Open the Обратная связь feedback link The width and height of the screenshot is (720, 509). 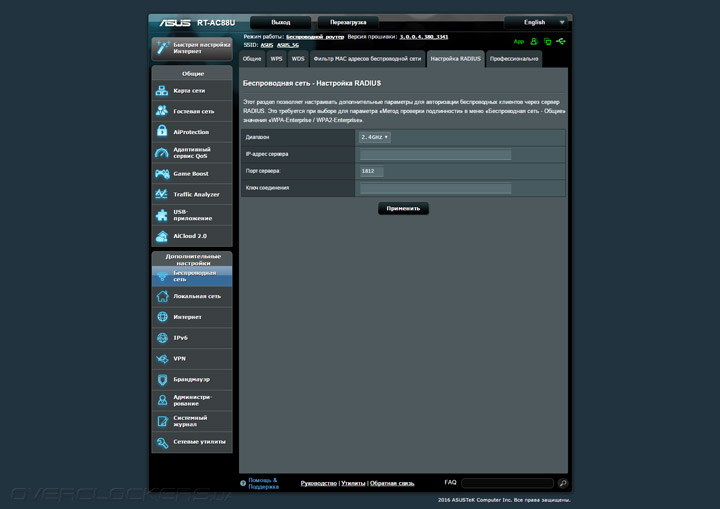tap(392, 483)
